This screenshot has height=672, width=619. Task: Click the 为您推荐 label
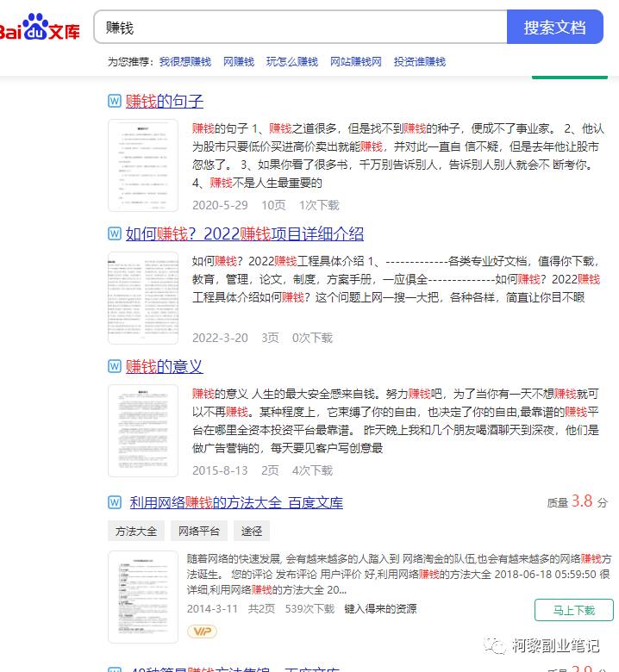(130, 62)
